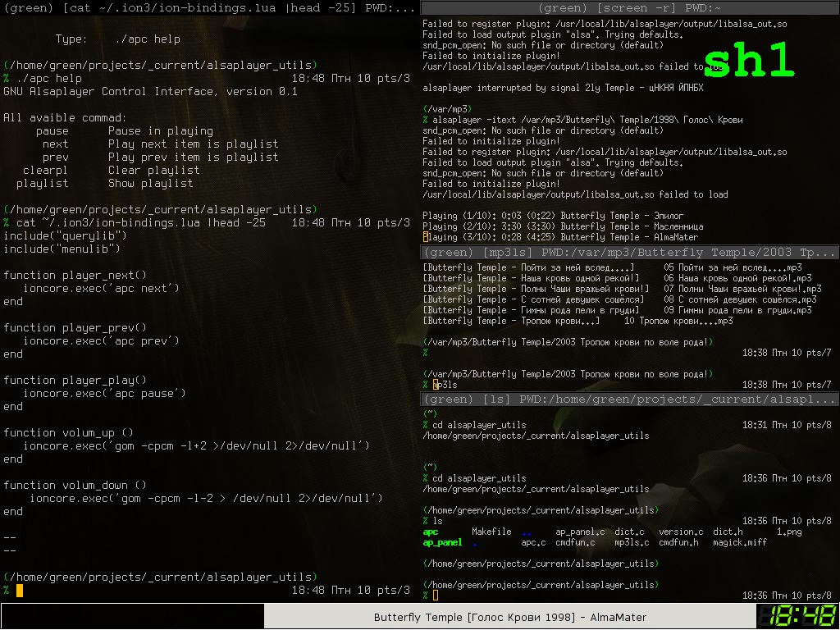
Task: Switch to the [mp3ls] terminal title bar
Action: point(630,253)
